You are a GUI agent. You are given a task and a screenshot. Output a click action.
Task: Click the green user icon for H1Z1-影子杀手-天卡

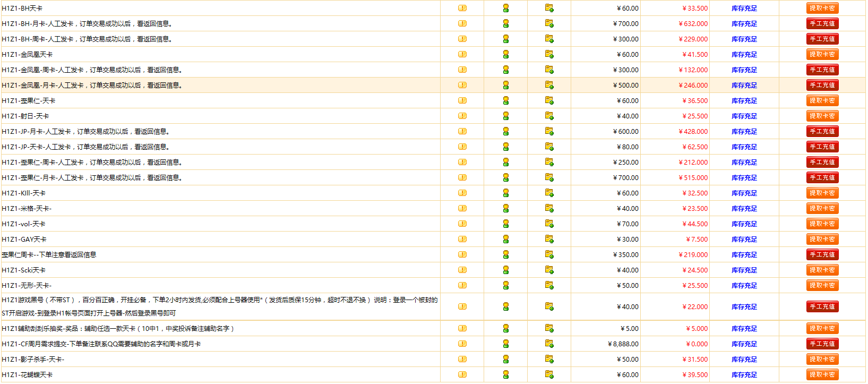(x=506, y=359)
